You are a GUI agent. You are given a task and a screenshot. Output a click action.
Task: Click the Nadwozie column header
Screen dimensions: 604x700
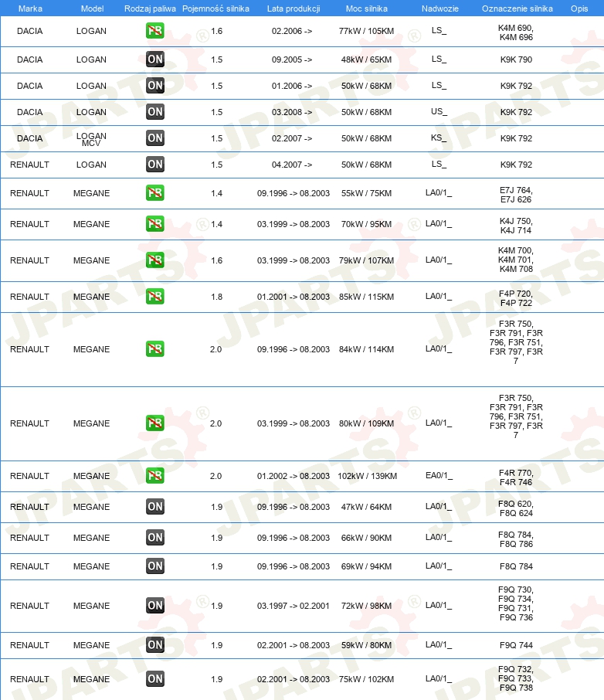[439, 8]
